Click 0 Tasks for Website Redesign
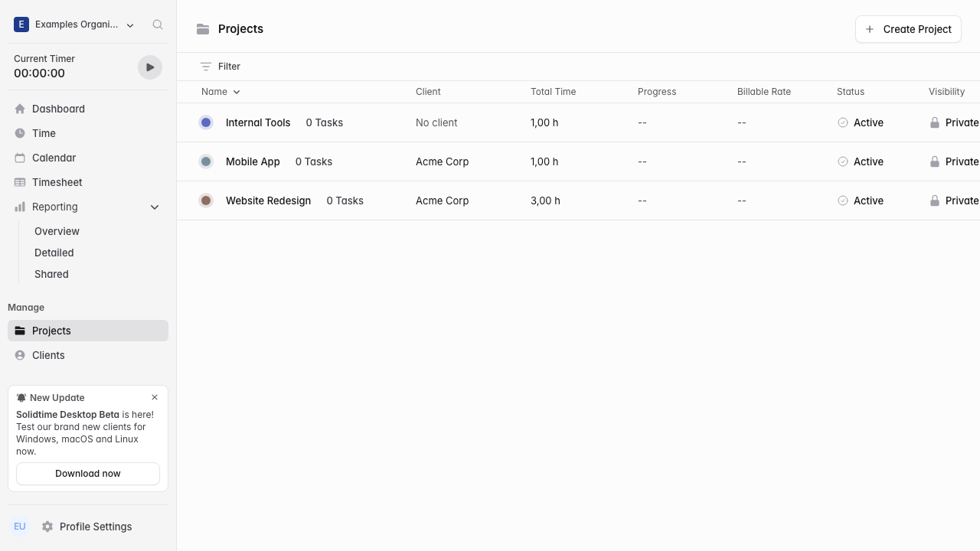 [x=345, y=201]
